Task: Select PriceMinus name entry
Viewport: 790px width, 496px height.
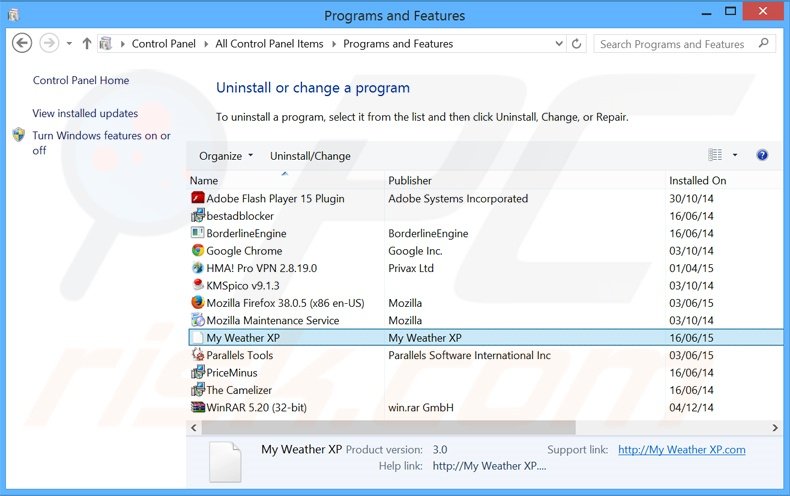Action: (232, 373)
